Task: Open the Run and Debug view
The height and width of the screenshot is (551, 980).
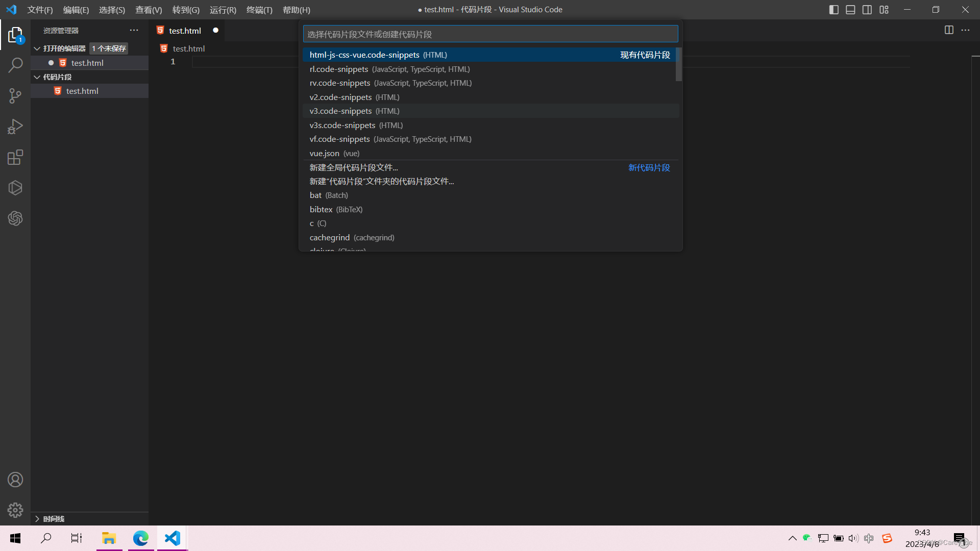Action: pyautogui.click(x=15, y=127)
